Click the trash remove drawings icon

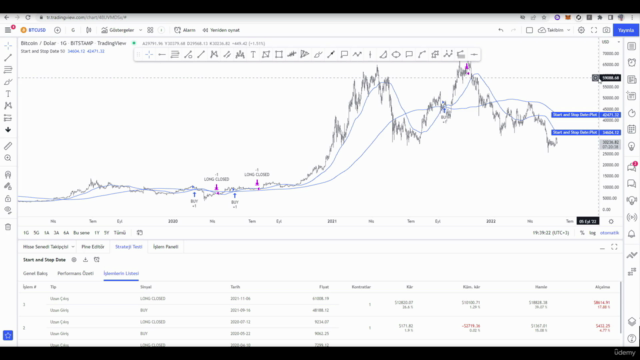pos(8,227)
